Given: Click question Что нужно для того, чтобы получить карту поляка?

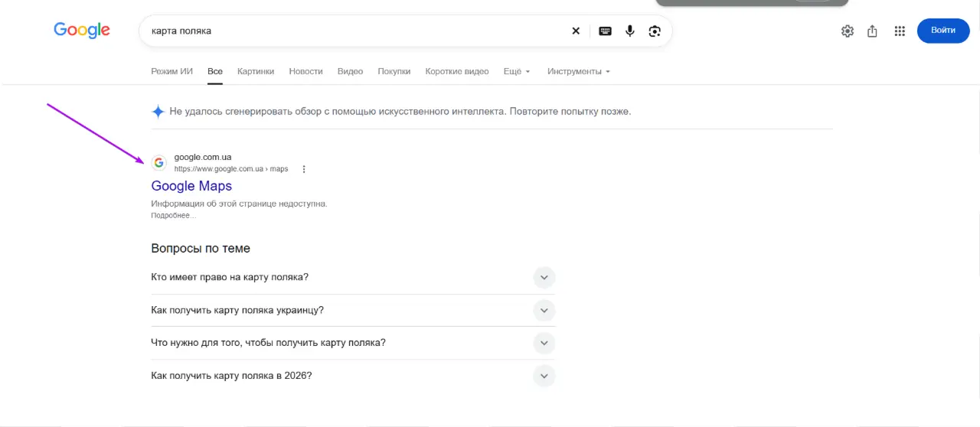Looking at the screenshot, I should (268, 343).
